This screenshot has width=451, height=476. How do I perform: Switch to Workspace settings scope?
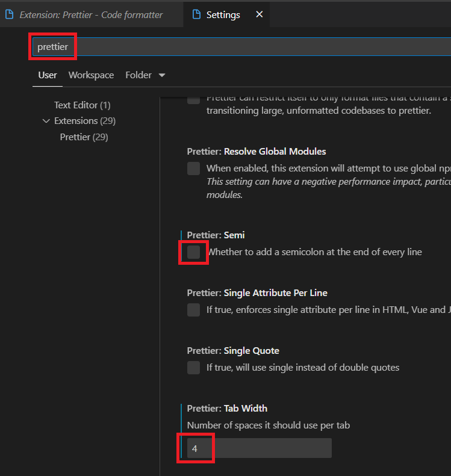(x=91, y=75)
